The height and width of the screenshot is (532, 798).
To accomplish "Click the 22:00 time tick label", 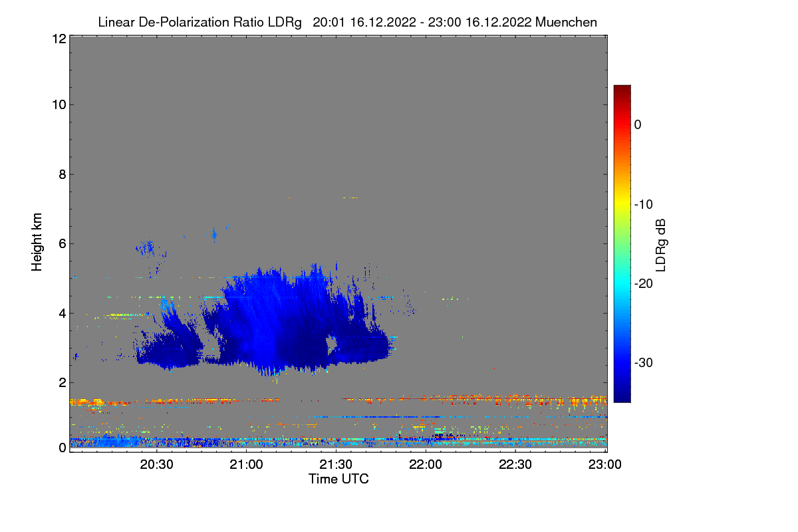I will pyautogui.click(x=426, y=465).
